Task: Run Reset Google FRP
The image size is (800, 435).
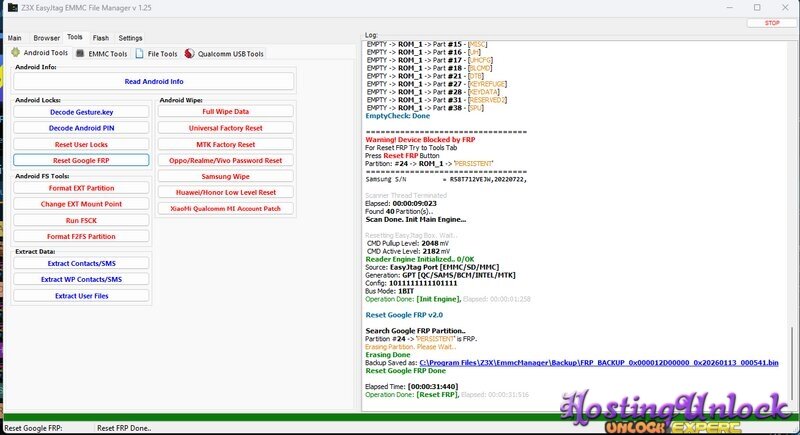Action: [x=82, y=160]
